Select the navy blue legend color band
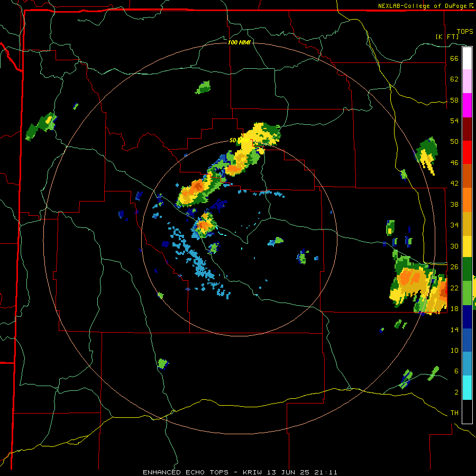The image size is (476, 476). click(467, 317)
